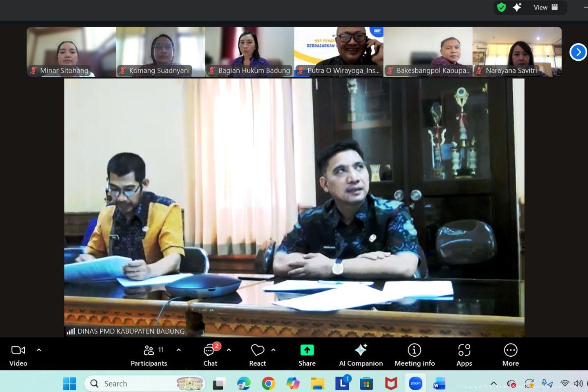This screenshot has width=588, height=392.
Task: Open Meeting info
Action: (x=414, y=355)
